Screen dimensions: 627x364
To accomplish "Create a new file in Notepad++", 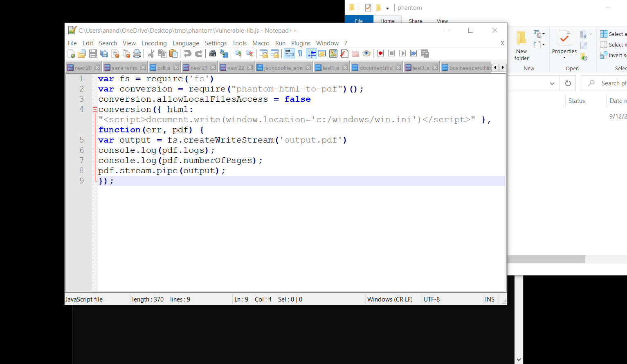I will coord(71,54).
